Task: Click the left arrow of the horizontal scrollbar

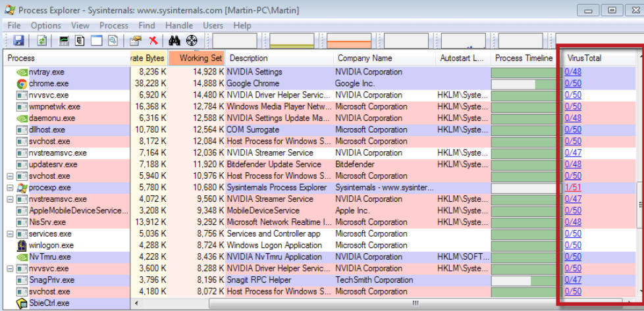Action: pyautogui.click(x=135, y=304)
